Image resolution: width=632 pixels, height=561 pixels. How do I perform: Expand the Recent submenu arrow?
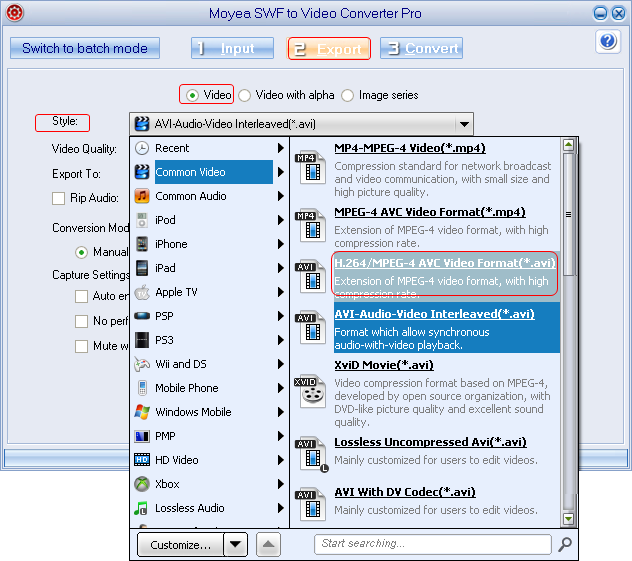coord(281,148)
